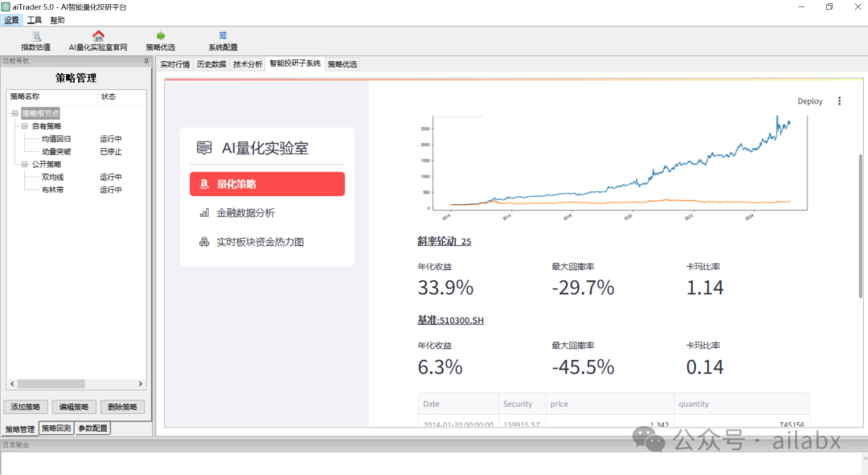Screen dimensions: 868x475
Task: Select the 策略管理 bottom tab
Action: (x=20, y=429)
